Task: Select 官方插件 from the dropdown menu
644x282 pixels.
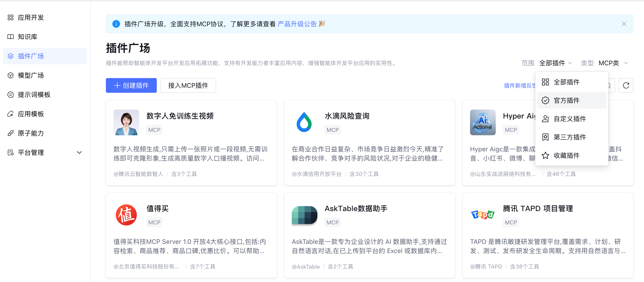Action: 566,100
